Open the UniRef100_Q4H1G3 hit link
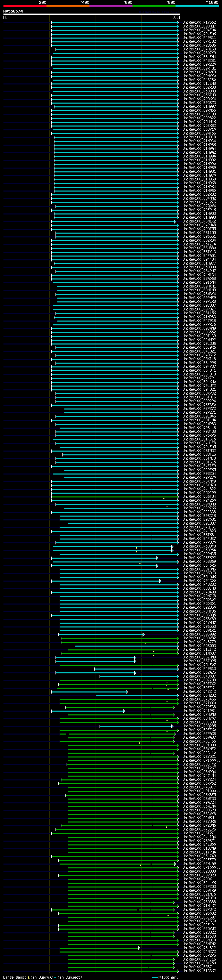The height and width of the screenshot is (980, 222). click(199, 49)
